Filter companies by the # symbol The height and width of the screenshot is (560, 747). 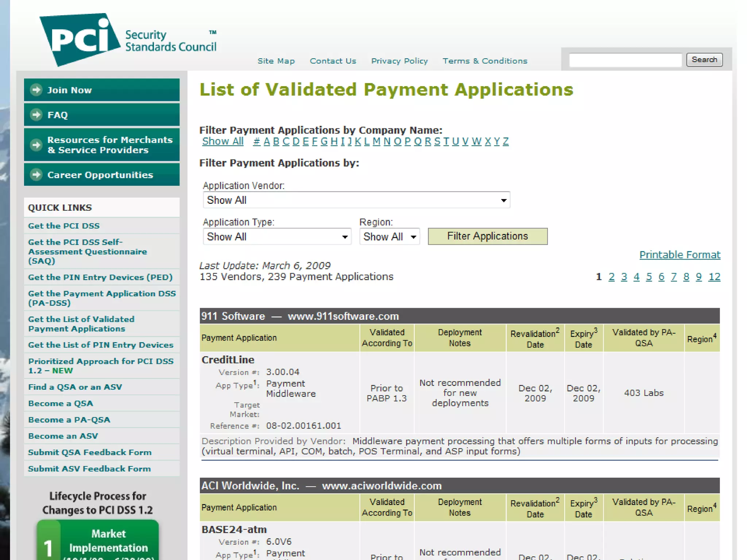pyautogui.click(x=257, y=141)
